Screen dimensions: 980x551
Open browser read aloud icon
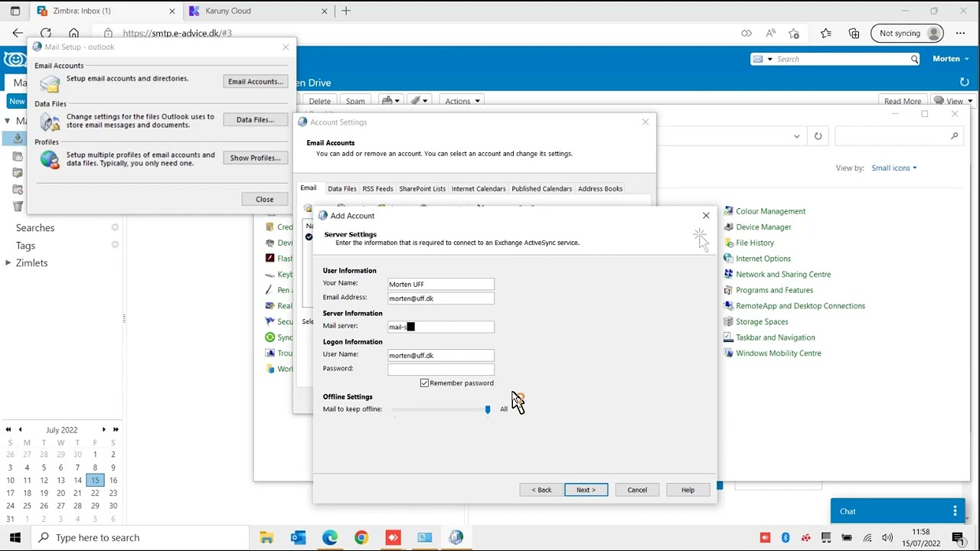pyautogui.click(x=770, y=33)
